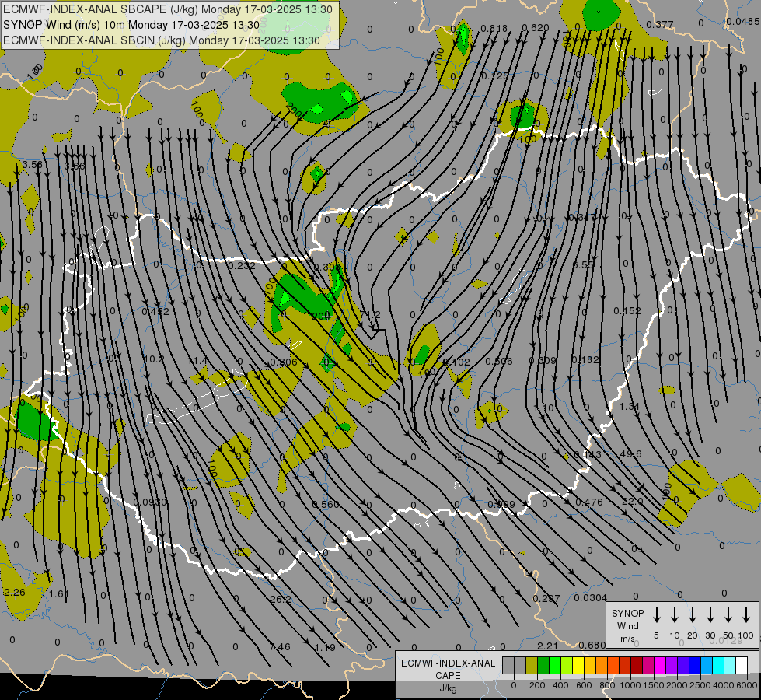This screenshot has width=761, height=700.
Task: Click the 1000 tick label on the CAPE scale
Action: pos(630,685)
